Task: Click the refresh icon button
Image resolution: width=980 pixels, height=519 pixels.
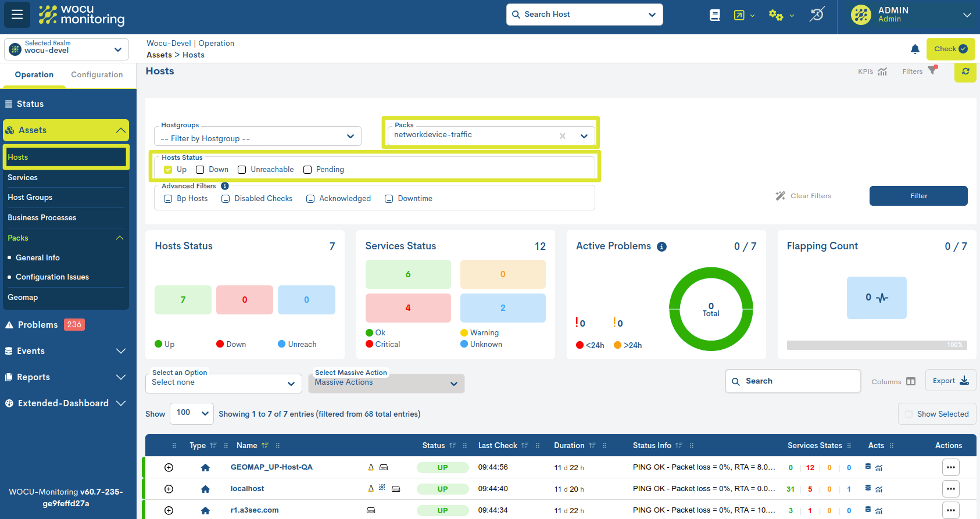Action: [965, 71]
